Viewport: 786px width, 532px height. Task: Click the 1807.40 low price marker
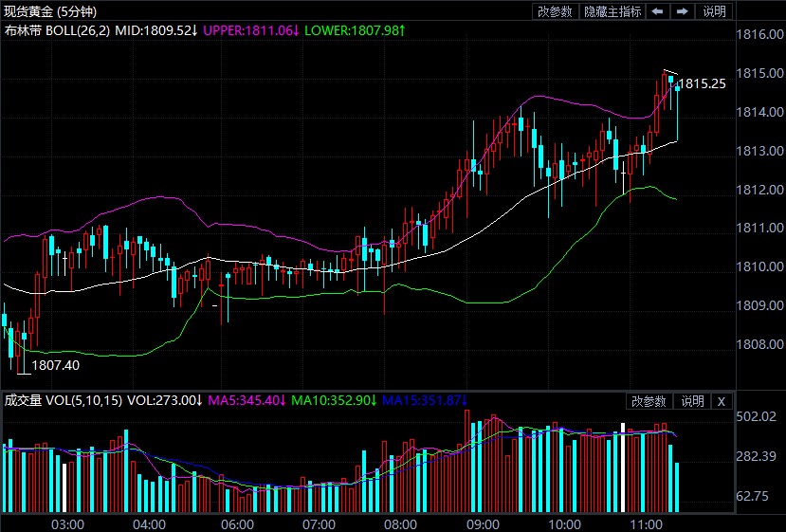(x=56, y=364)
